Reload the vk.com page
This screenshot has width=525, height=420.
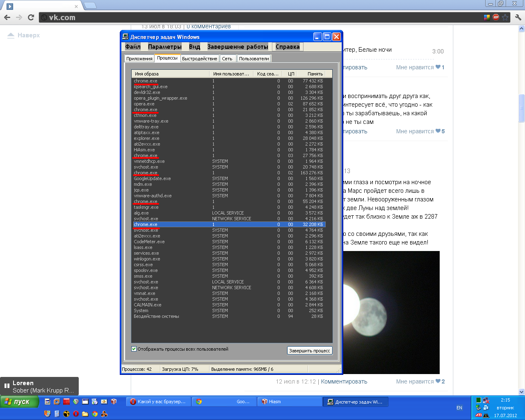(x=31, y=17)
